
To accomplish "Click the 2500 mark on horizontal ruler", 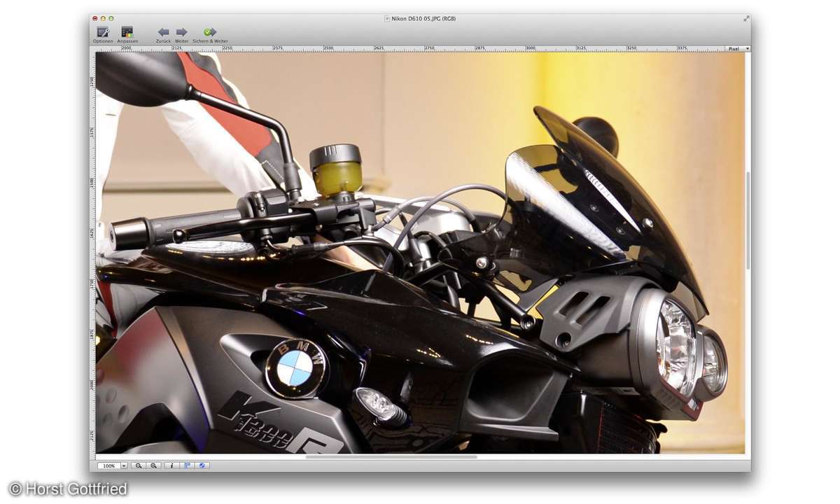I will click(x=329, y=49).
